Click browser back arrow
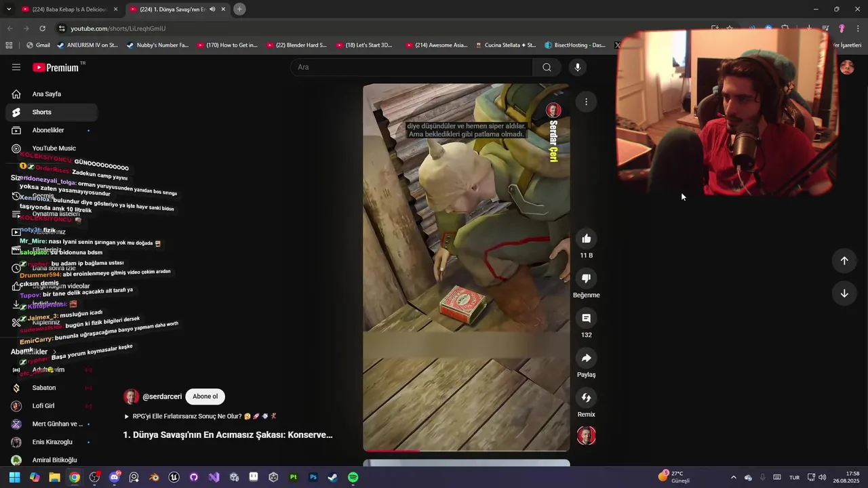 9,28
